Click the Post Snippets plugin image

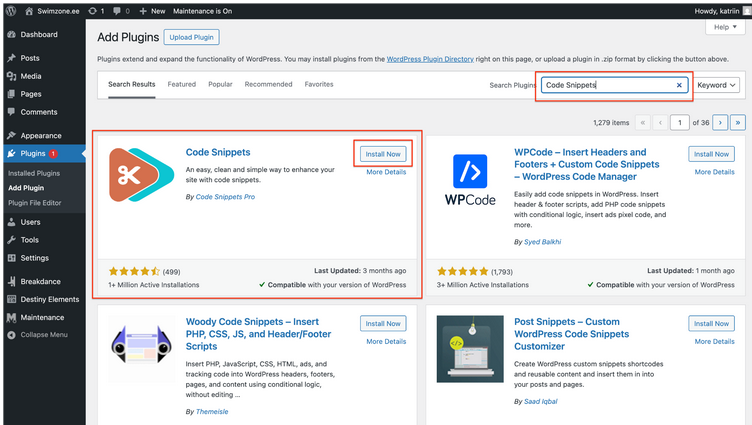click(470, 349)
